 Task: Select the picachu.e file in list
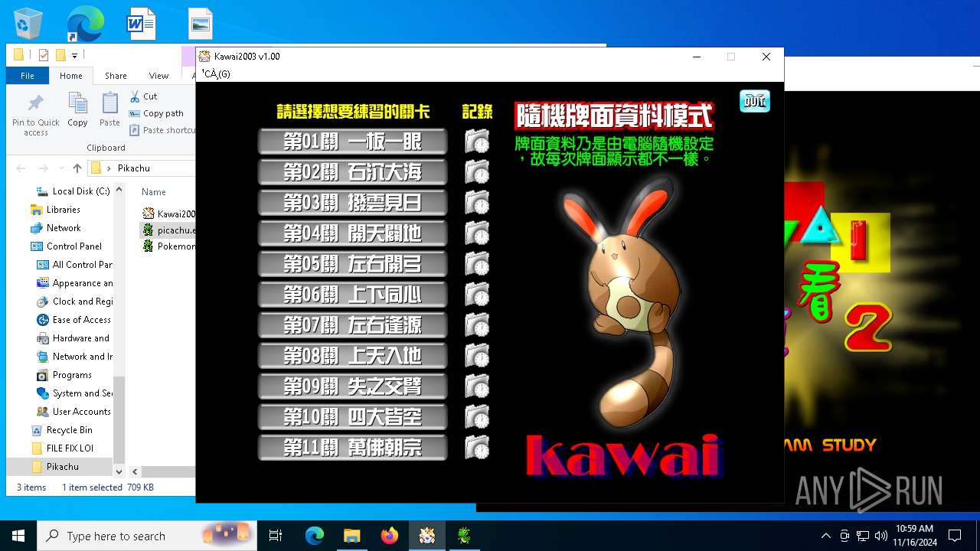[x=168, y=230]
